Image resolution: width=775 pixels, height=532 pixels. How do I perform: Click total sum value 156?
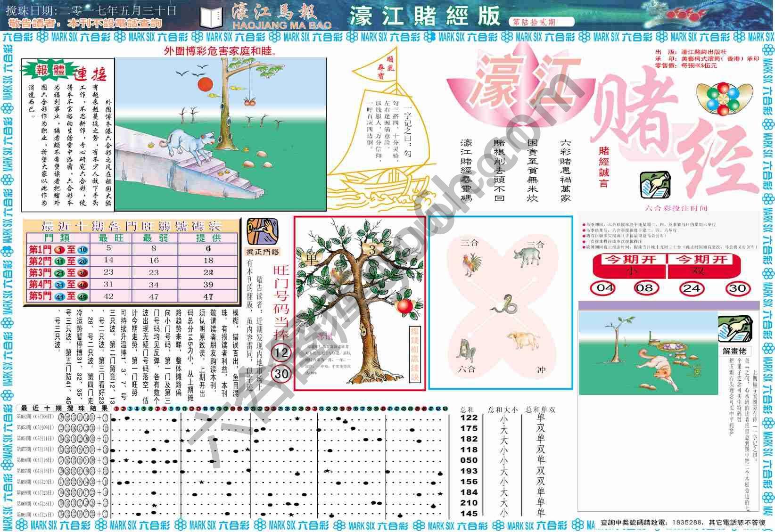(469, 482)
